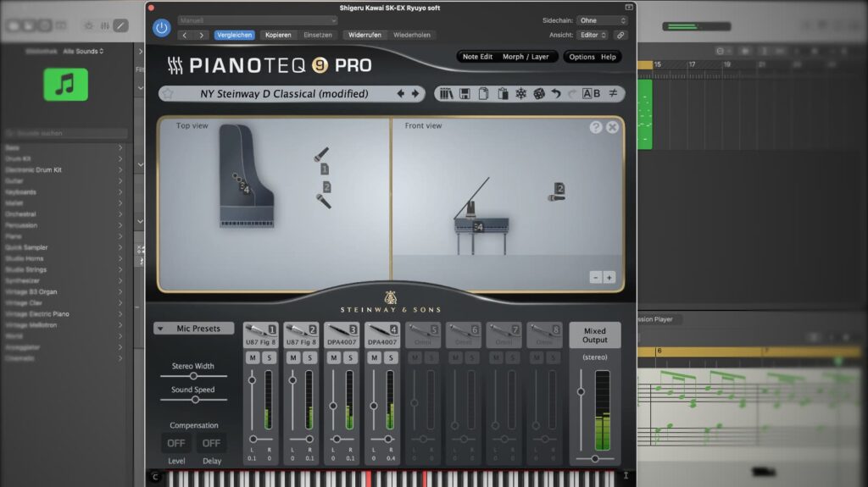This screenshot has height=487, width=868.
Task: Open the Note Edit panel
Action: click(477, 57)
